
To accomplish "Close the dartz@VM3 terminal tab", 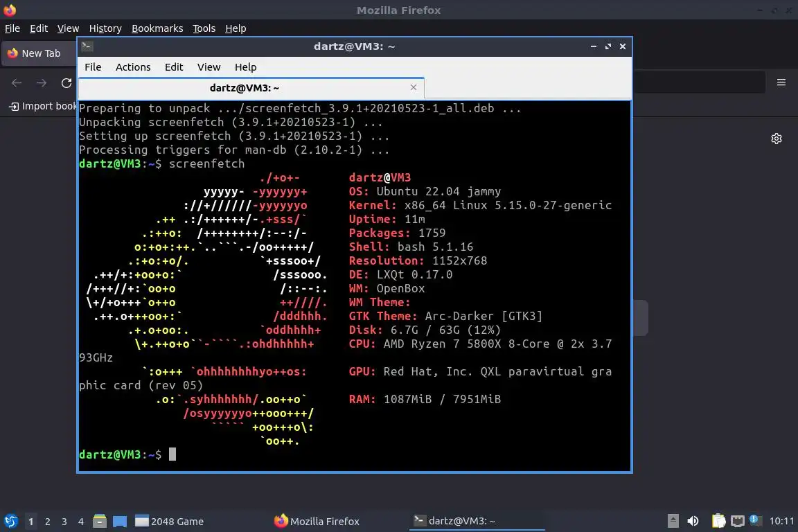I will pyautogui.click(x=414, y=87).
